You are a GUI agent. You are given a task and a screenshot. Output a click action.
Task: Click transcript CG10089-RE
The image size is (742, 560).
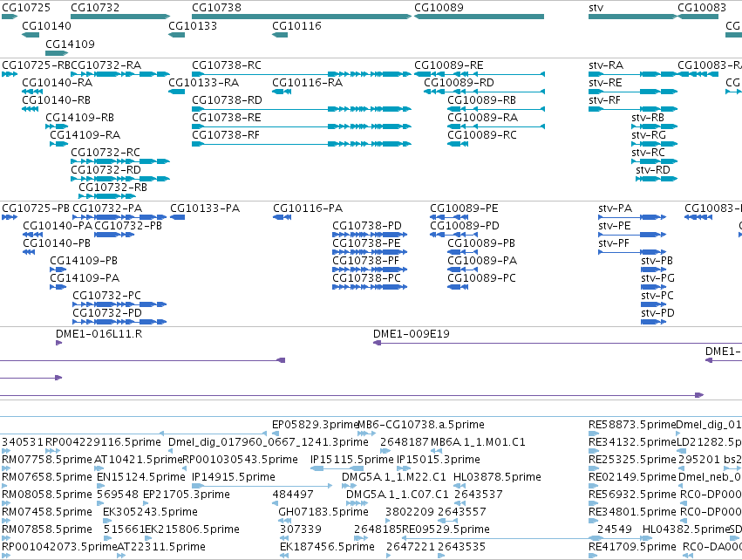[480, 74]
